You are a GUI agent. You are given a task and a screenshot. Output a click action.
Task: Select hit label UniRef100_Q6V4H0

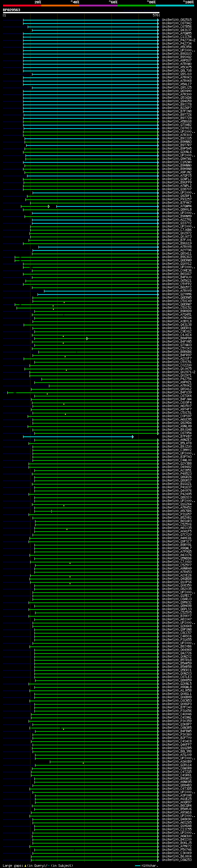177,91
